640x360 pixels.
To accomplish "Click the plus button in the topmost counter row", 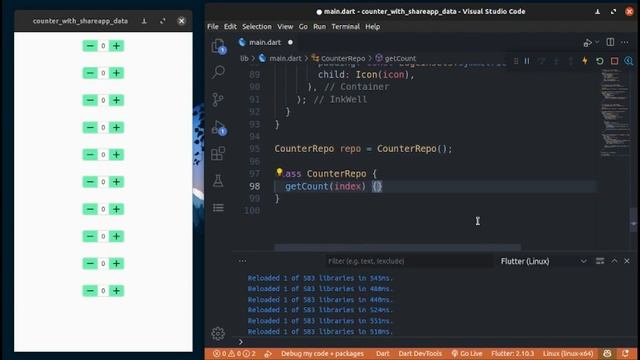I will coord(116,46).
